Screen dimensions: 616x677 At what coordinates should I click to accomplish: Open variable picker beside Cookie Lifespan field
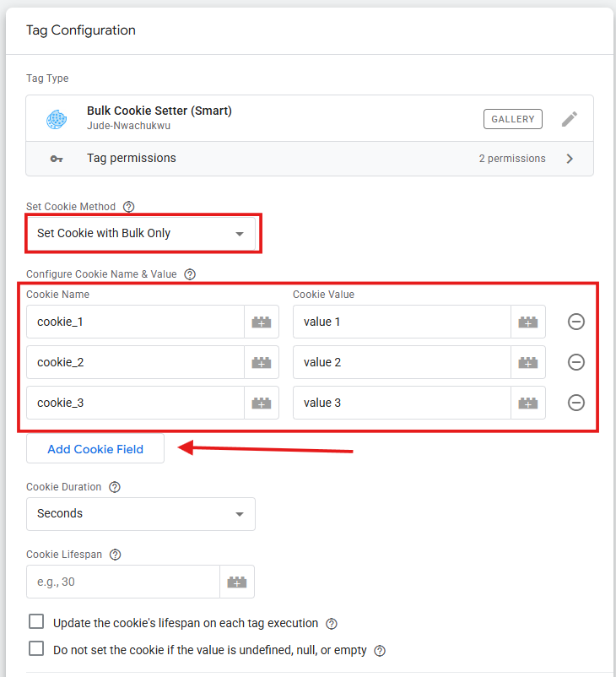point(237,582)
